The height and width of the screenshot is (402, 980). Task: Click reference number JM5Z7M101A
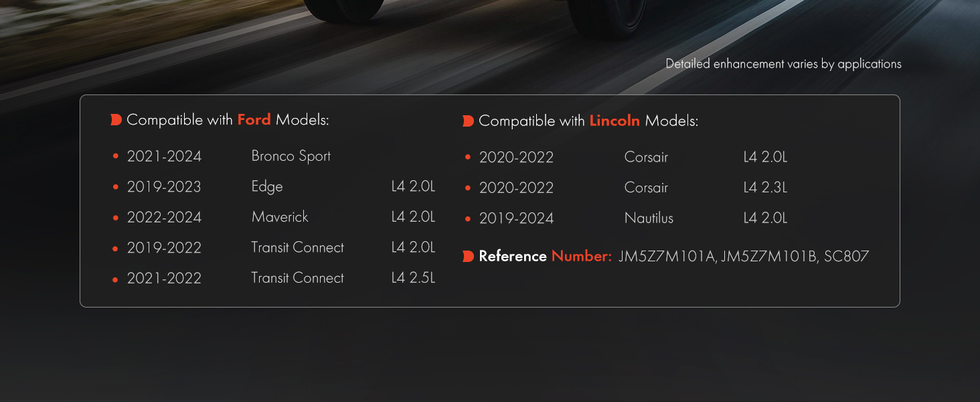click(x=666, y=257)
